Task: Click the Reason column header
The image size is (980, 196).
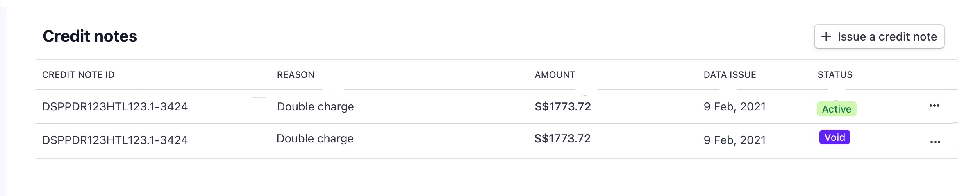Action: point(296,75)
